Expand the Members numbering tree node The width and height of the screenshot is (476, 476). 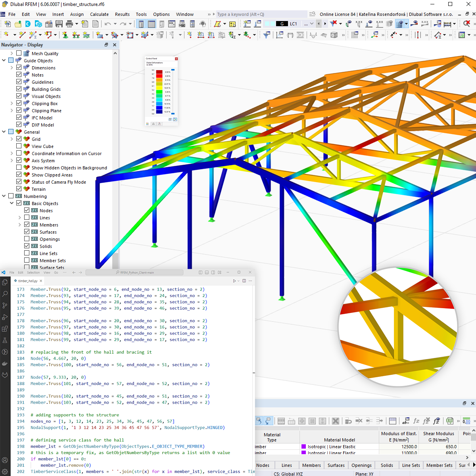(x=20, y=225)
